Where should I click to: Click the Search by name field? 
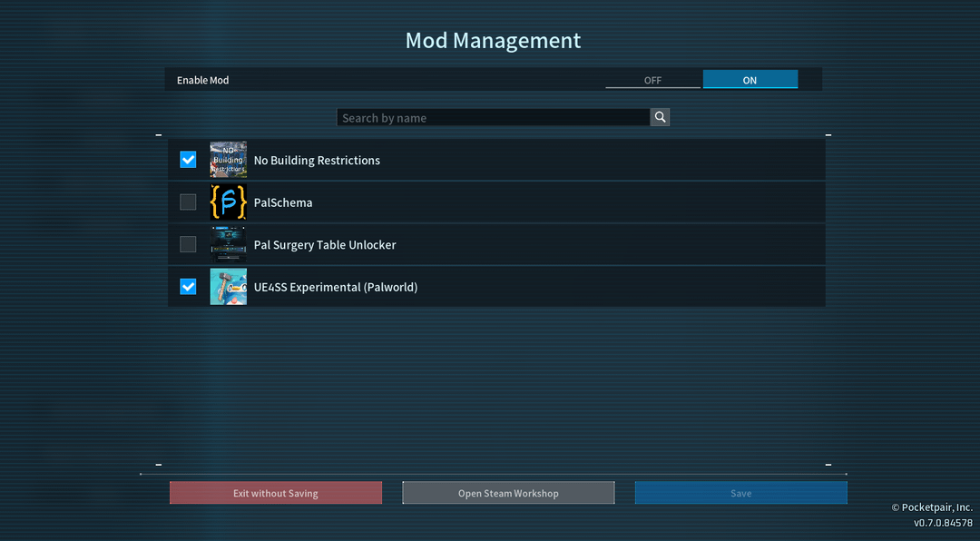[x=493, y=118]
